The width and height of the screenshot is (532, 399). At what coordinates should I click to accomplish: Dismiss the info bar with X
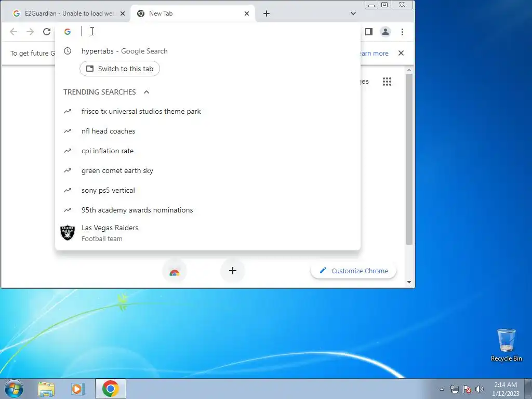pos(401,54)
